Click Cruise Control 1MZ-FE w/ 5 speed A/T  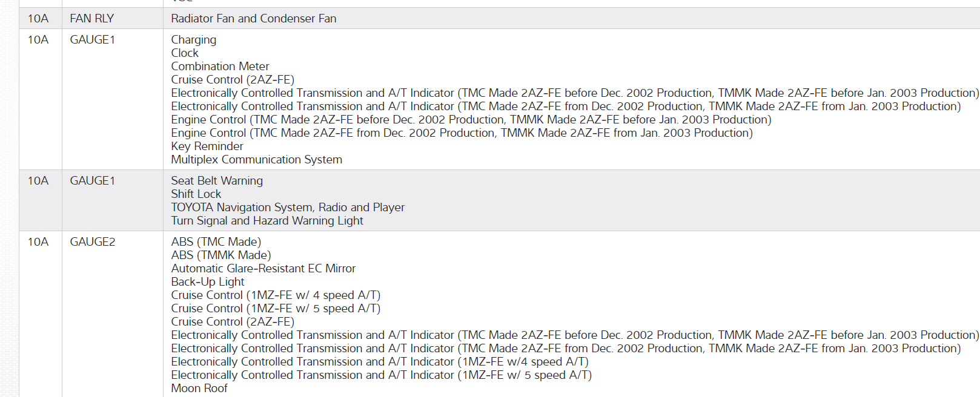[276, 309]
